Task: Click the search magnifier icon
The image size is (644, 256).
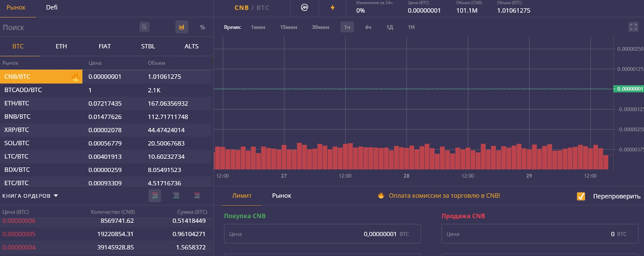Action: pos(144,27)
